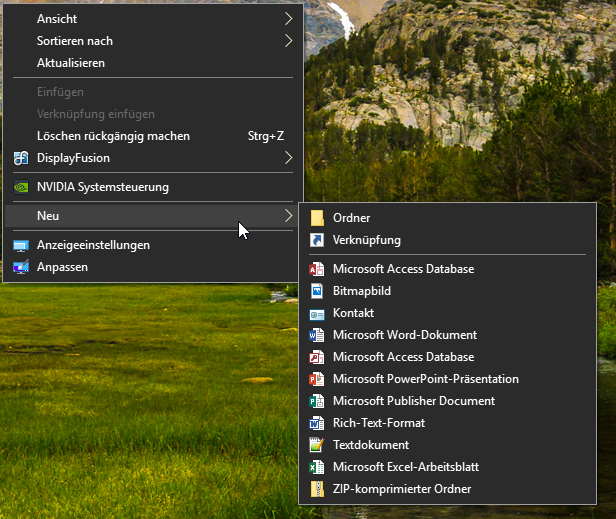Click the Textdokument notepad icon
Image resolution: width=616 pixels, height=519 pixels.
(317, 445)
